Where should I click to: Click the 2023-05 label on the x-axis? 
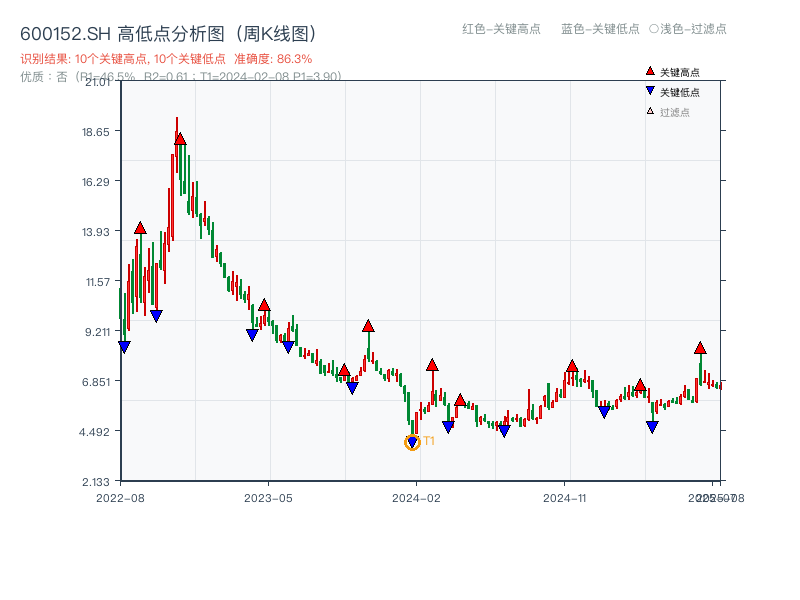point(270,495)
